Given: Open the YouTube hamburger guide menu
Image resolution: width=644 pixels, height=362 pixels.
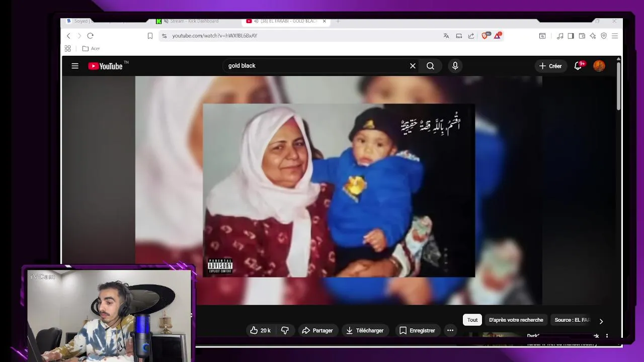Looking at the screenshot, I should (75, 66).
